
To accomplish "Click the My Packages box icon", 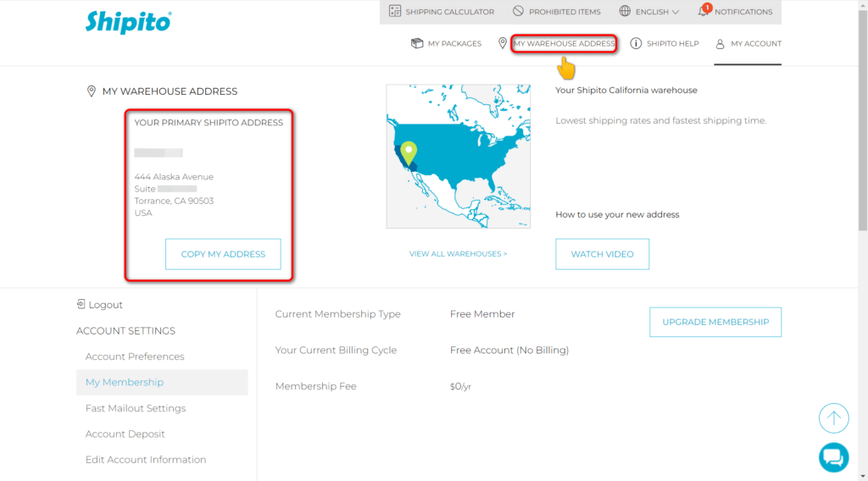I will point(417,43).
